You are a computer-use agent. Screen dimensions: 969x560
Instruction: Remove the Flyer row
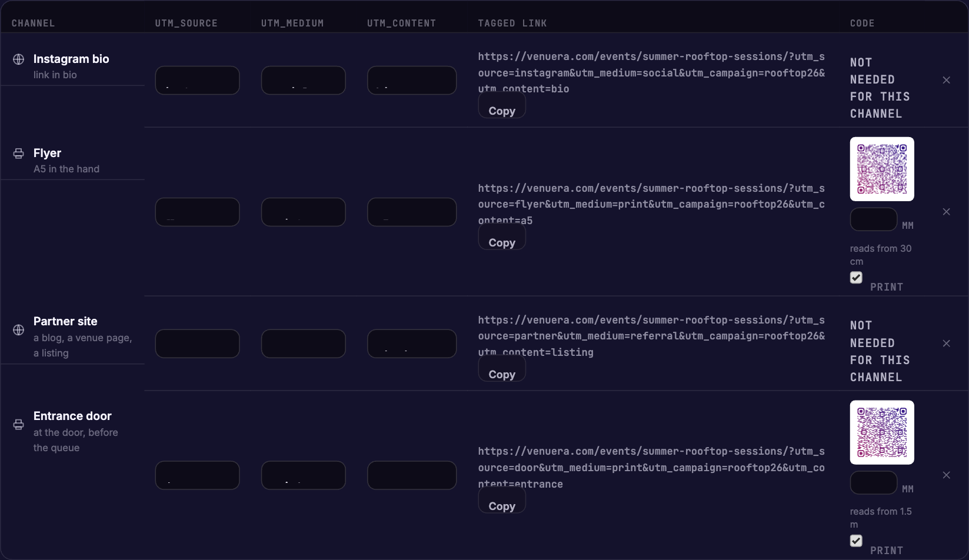click(x=946, y=212)
